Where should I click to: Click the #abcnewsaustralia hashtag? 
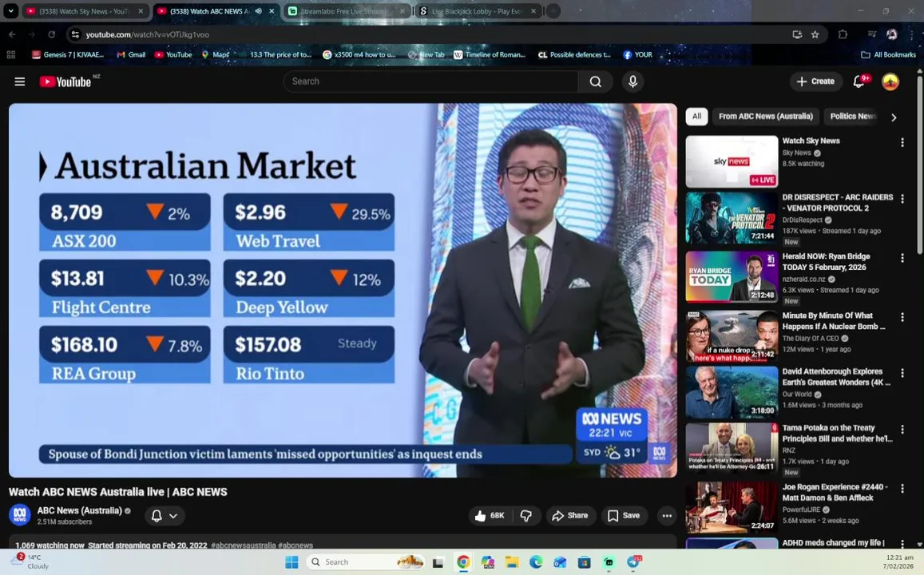[x=244, y=545]
